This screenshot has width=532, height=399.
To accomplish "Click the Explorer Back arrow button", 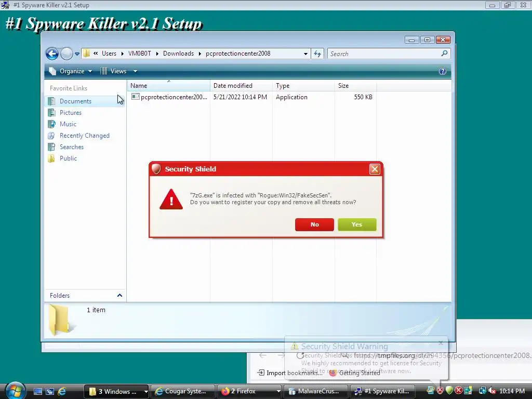I will (x=52, y=54).
